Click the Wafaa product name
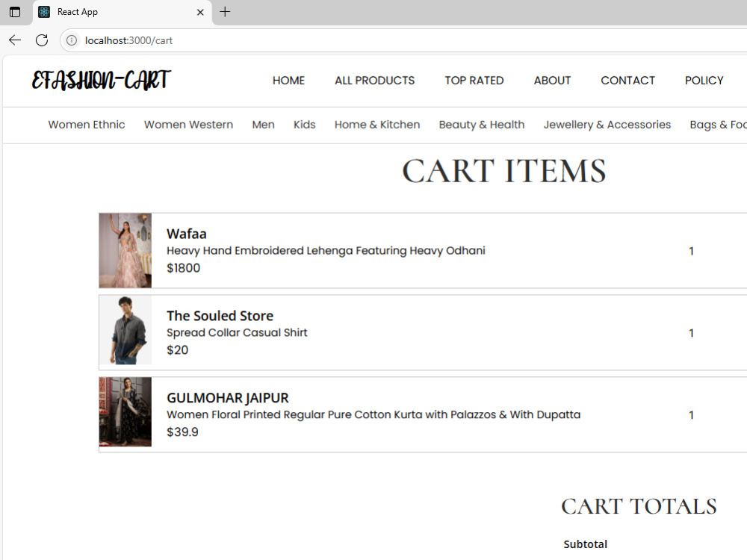 click(186, 234)
